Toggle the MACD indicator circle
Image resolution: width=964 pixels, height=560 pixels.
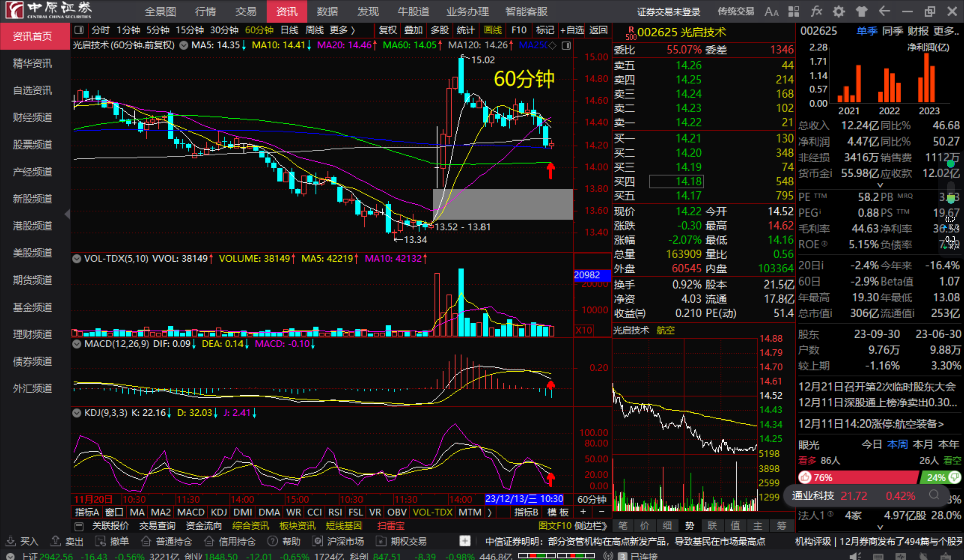[77, 344]
